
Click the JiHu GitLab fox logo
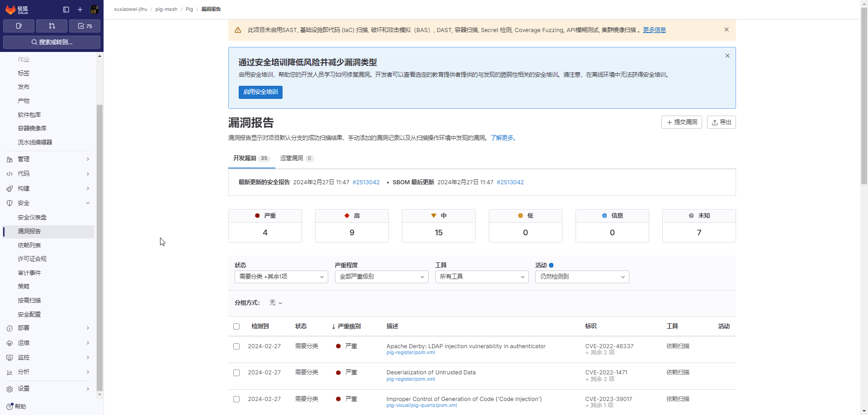(11, 9)
